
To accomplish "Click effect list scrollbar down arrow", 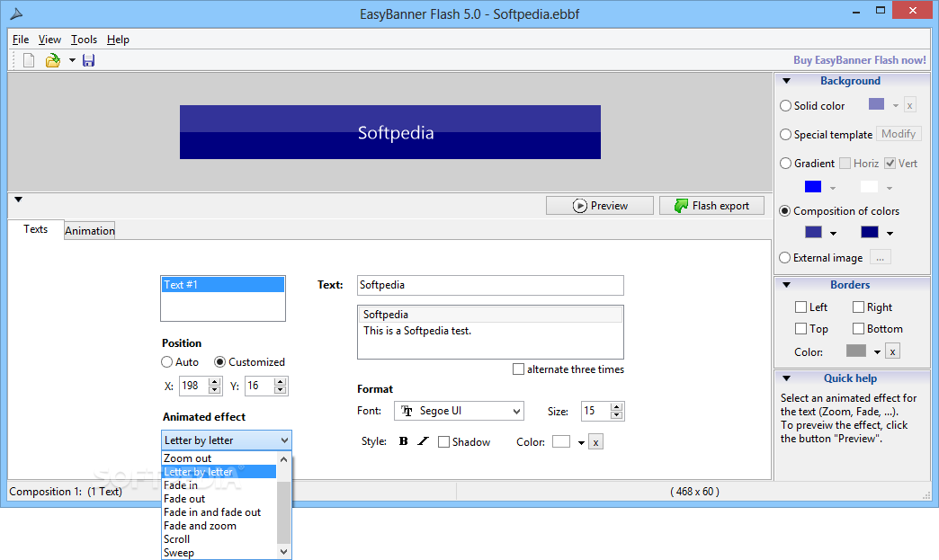I will pos(284,552).
